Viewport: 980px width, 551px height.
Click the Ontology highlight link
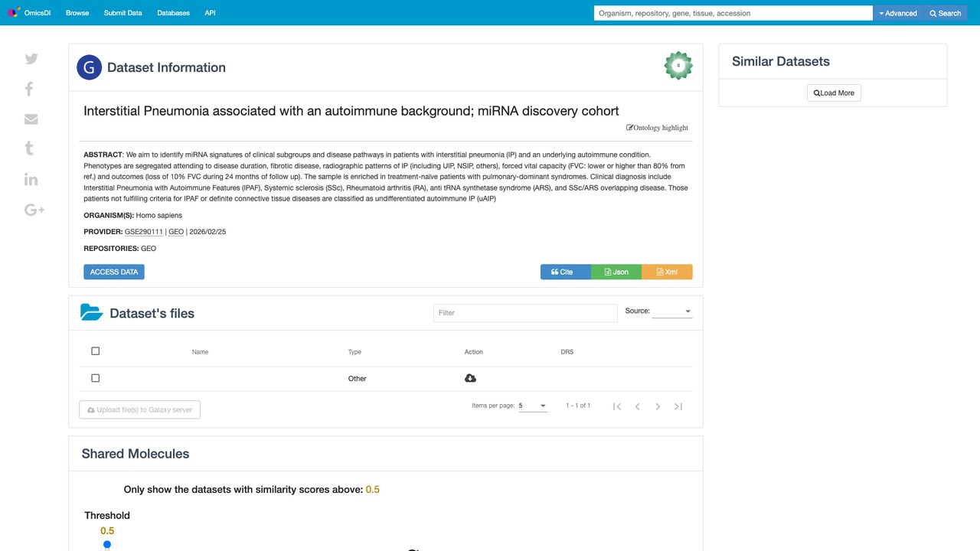tap(658, 128)
